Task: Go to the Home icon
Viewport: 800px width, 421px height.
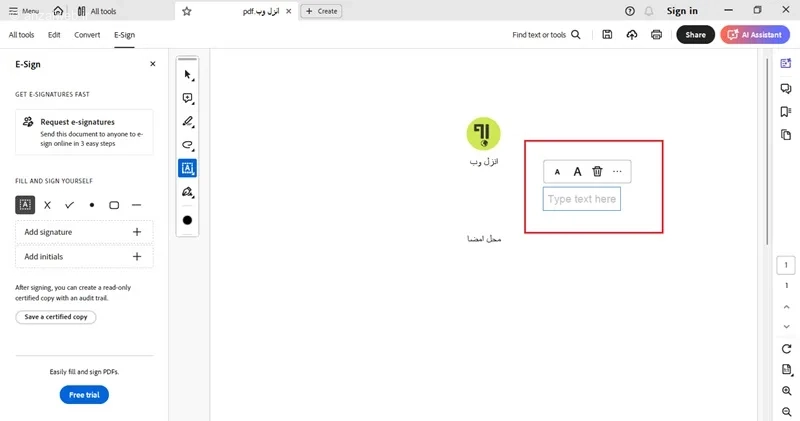Action: (x=58, y=11)
